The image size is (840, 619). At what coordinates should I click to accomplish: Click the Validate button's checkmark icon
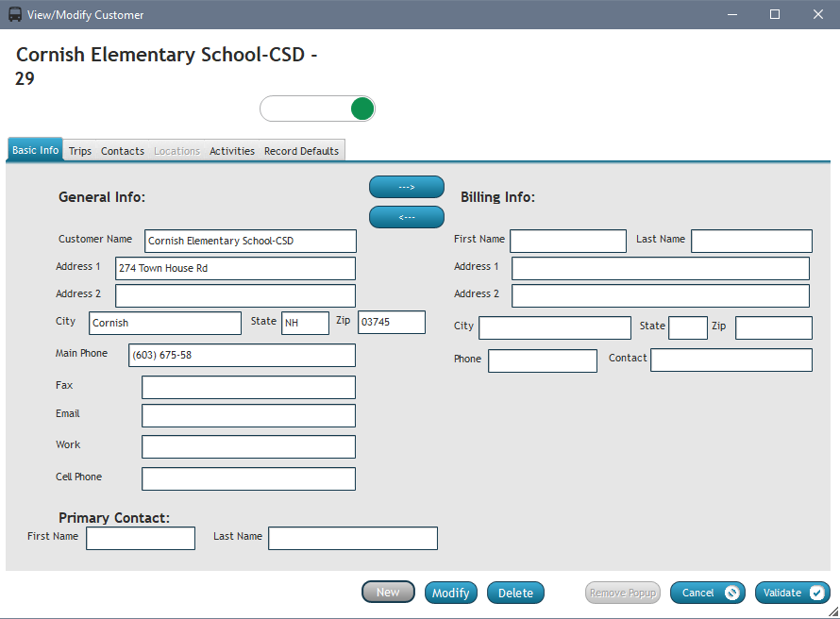pos(816,593)
